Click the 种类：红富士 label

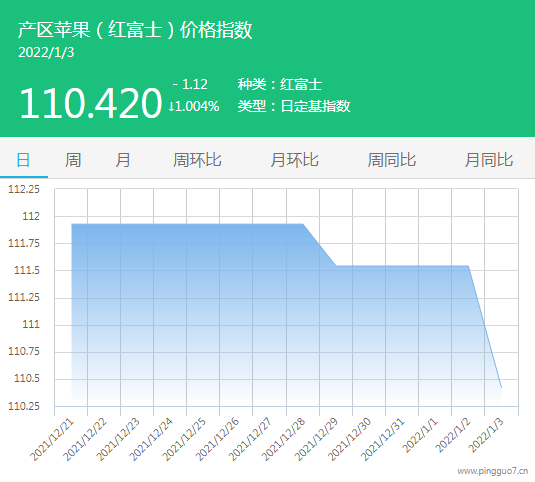pyautogui.click(x=280, y=84)
